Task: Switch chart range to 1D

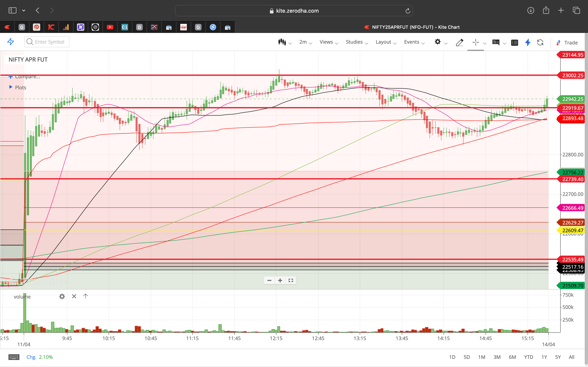Action: pos(452,357)
